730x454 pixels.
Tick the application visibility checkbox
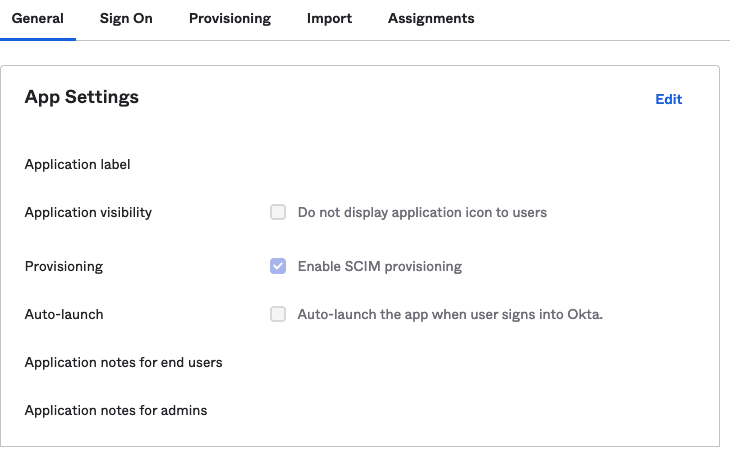(x=278, y=212)
